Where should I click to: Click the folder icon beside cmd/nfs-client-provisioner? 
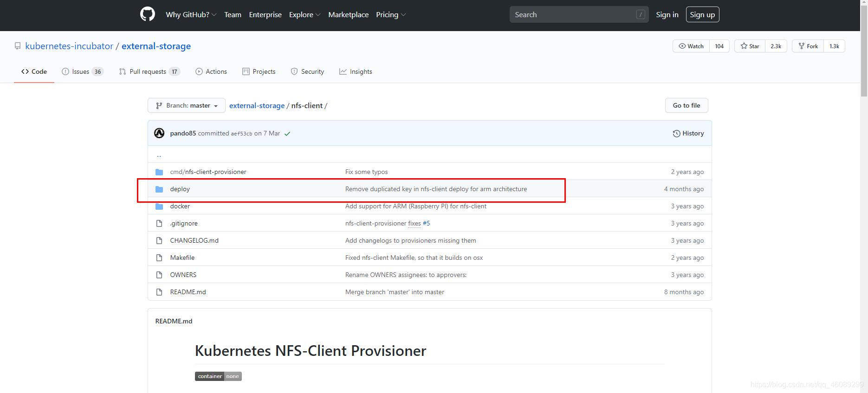tap(159, 172)
